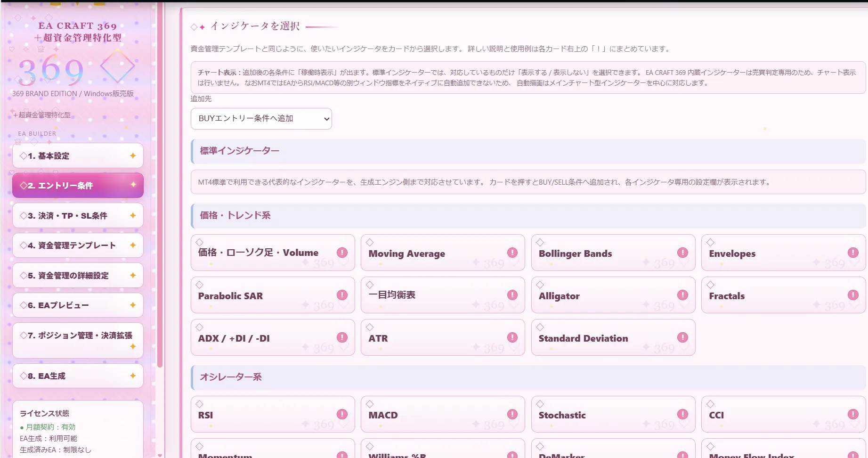Show info for Alligator indicator
Viewport: 868px width, 458px height.
pyautogui.click(x=682, y=295)
